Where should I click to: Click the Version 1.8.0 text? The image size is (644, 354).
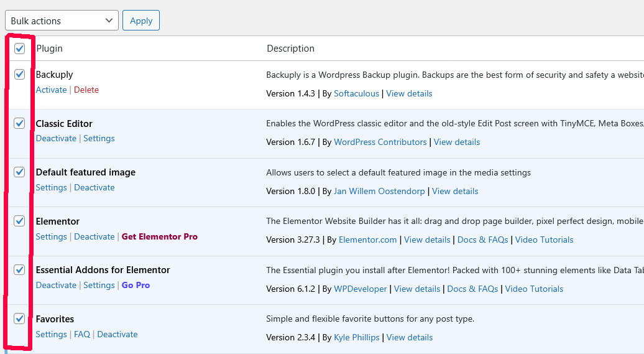290,191
